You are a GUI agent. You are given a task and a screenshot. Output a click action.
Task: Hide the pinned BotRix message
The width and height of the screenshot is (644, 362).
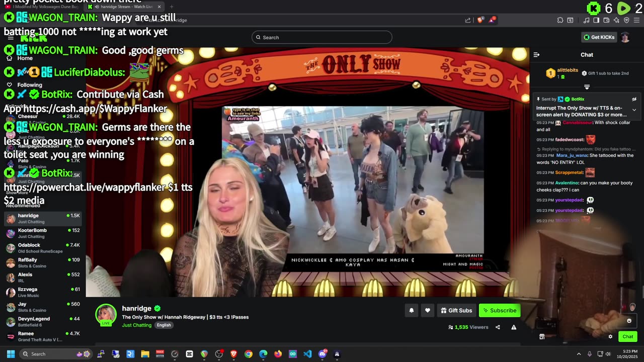pos(634,100)
